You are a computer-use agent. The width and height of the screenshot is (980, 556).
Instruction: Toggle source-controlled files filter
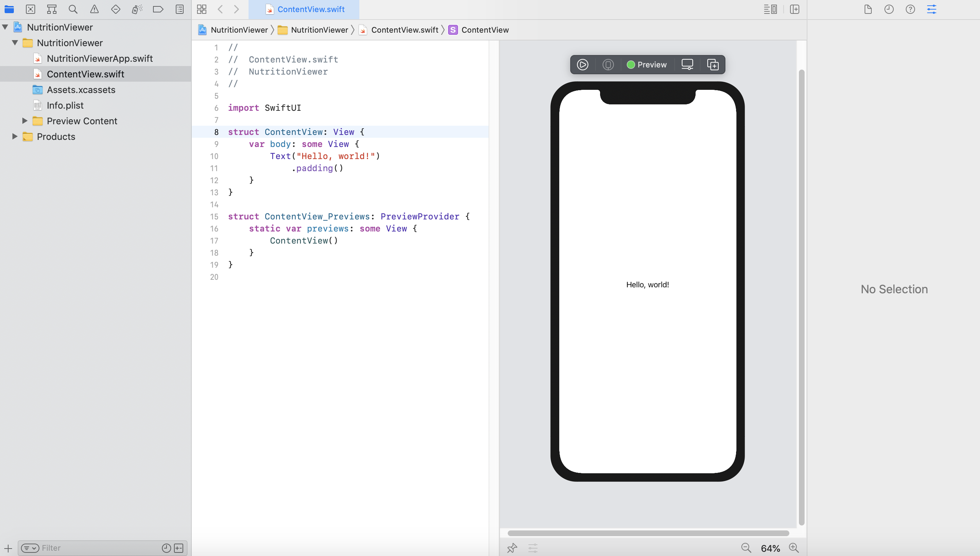[179, 548]
